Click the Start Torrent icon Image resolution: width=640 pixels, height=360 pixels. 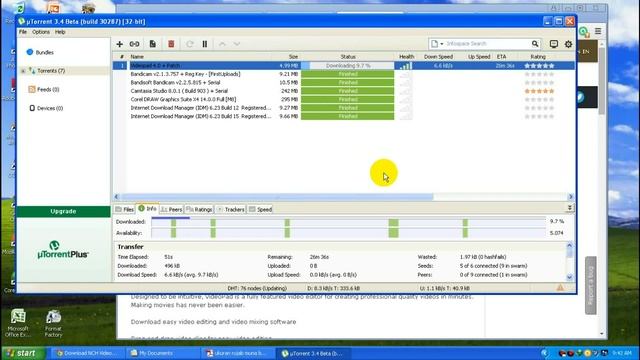pyautogui.click(x=189, y=44)
